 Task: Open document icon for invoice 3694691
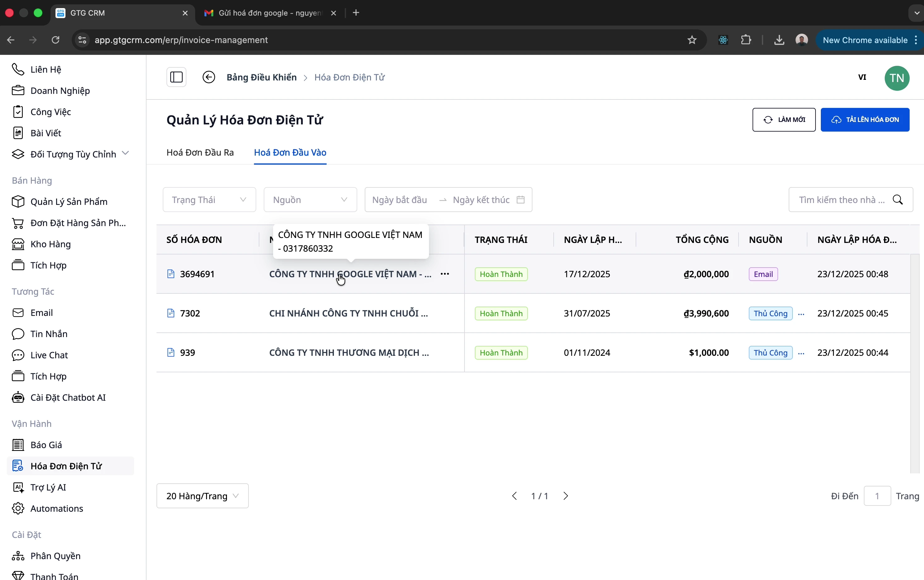(171, 274)
